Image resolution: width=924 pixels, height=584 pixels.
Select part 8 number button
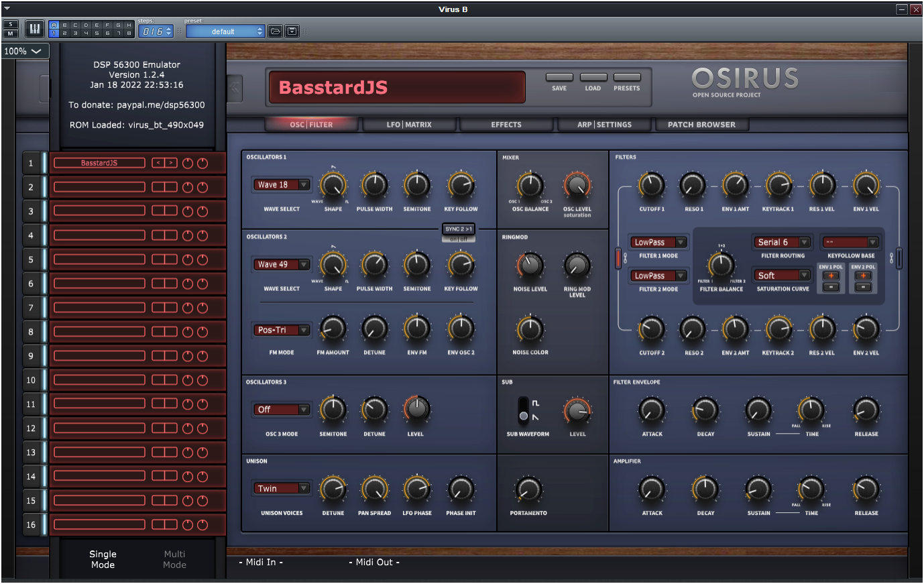[31, 332]
